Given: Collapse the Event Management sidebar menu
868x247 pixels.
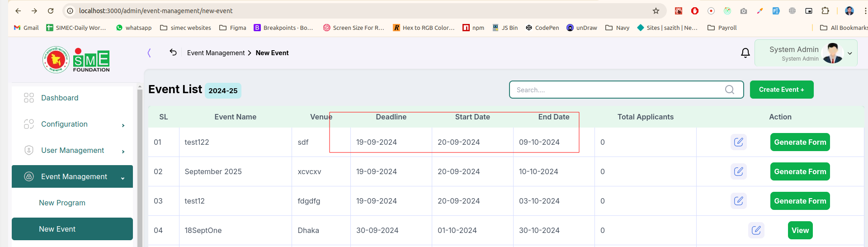Looking at the screenshot, I should (72, 176).
